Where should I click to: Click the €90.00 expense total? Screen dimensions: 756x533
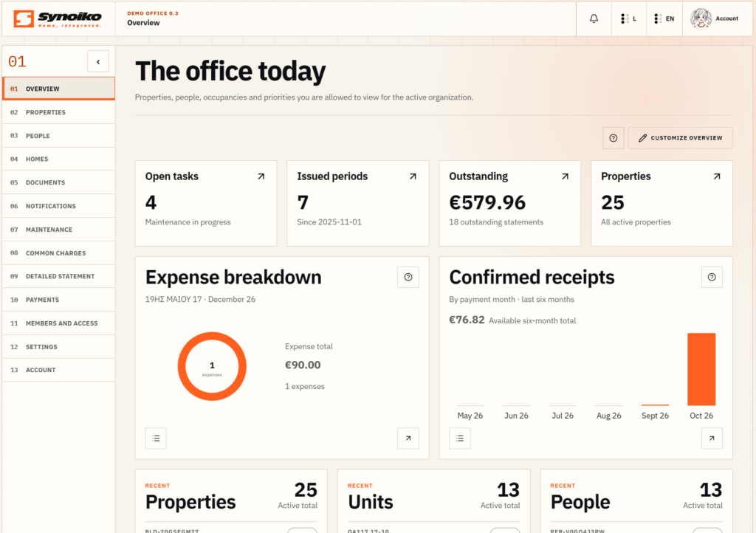click(x=303, y=365)
